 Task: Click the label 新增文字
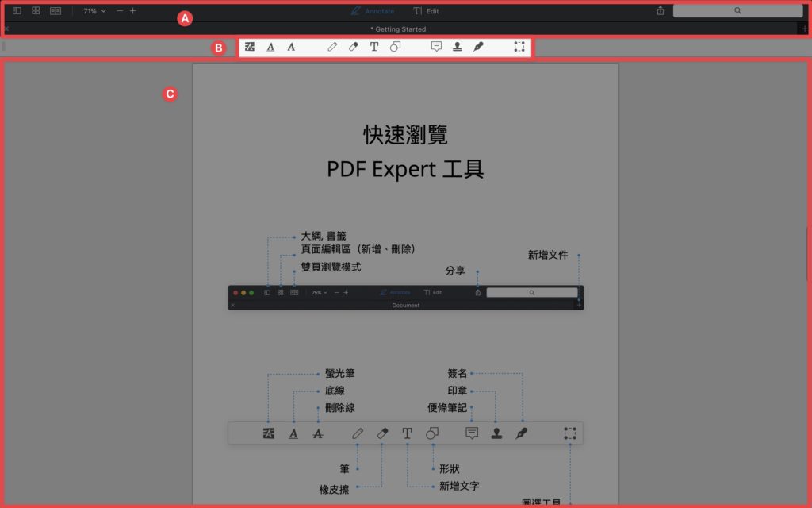(459, 486)
